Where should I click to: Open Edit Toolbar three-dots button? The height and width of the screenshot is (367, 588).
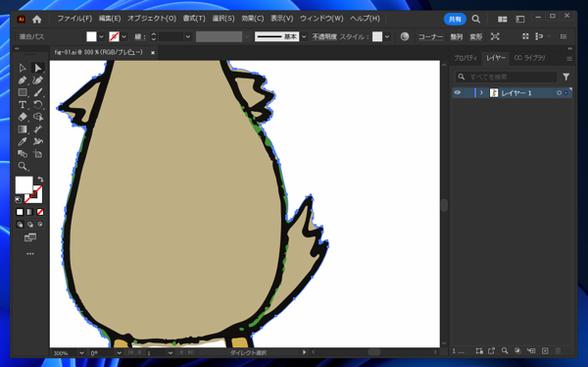tap(30, 254)
